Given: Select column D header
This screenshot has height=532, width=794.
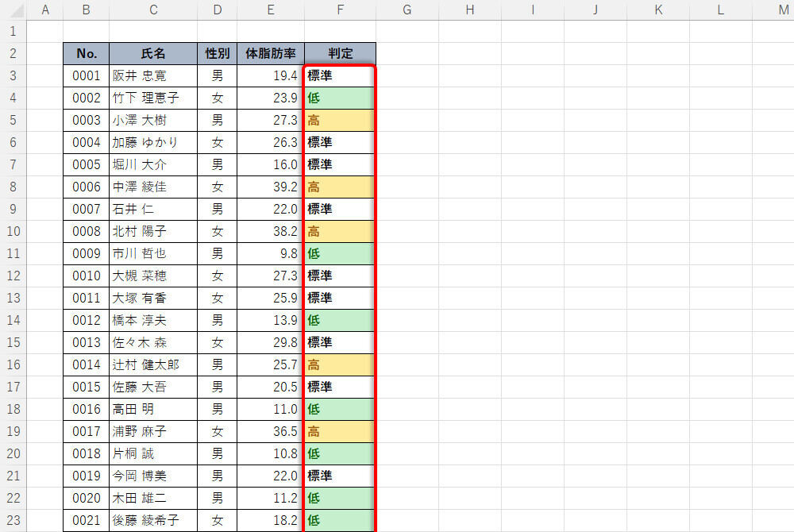Looking at the screenshot, I should (x=218, y=10).
